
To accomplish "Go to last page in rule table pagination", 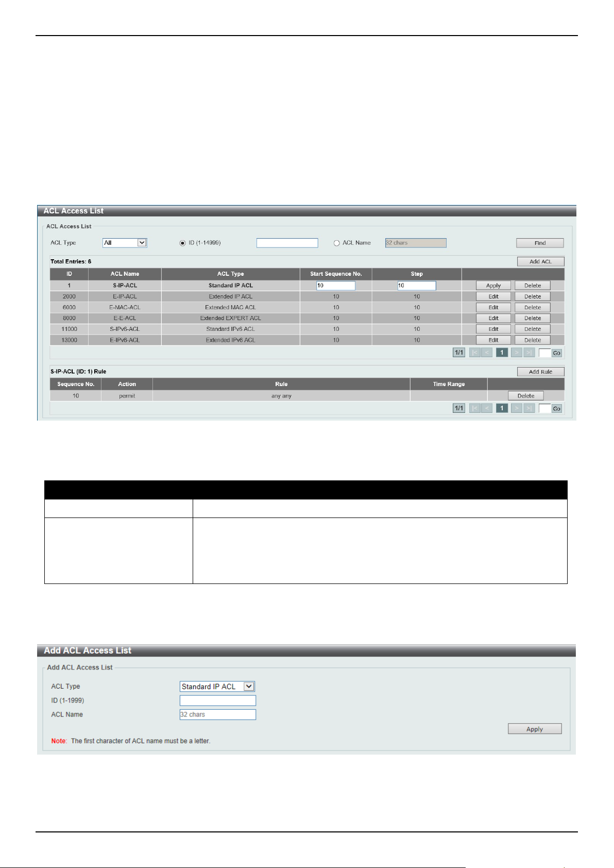I will click(x=529, y=408).
